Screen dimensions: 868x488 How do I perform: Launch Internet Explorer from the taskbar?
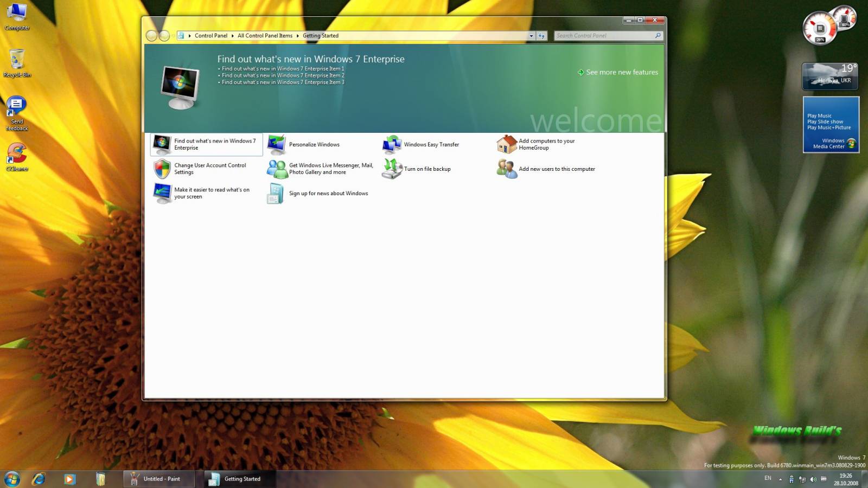(39, 479)
